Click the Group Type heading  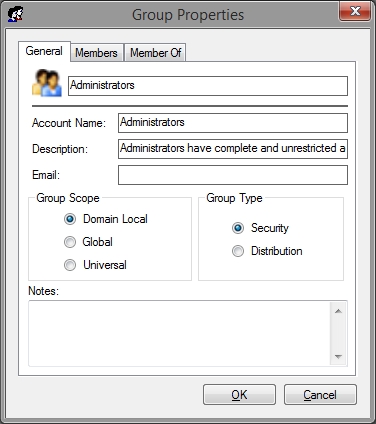coord(234,198)
